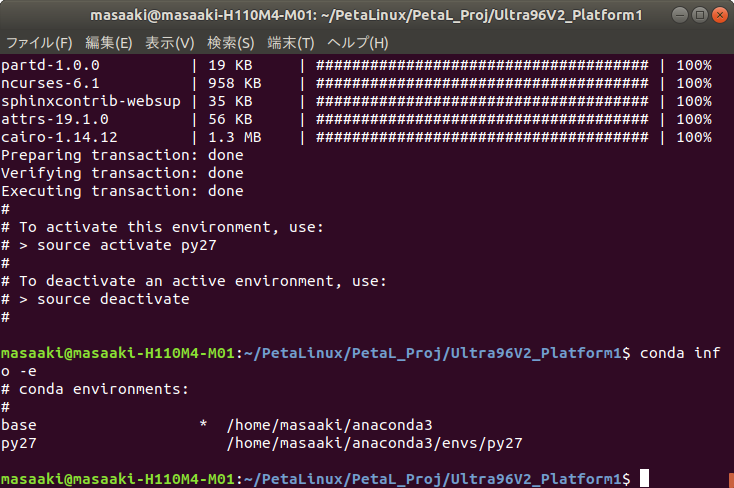Open the 端末(T) menu
Image resolution: width=734 pixels, height=488 pixels.
click(x=291, y=43)
